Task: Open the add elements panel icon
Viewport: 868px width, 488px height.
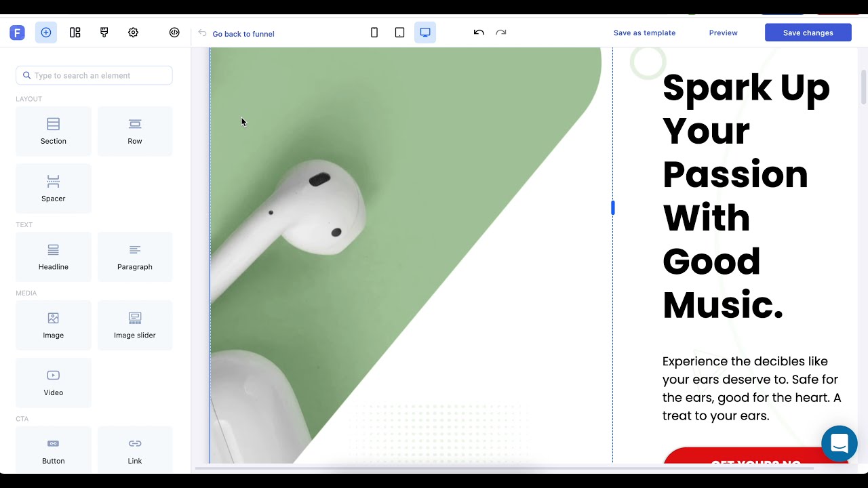Action: click(x=46, y=33)
